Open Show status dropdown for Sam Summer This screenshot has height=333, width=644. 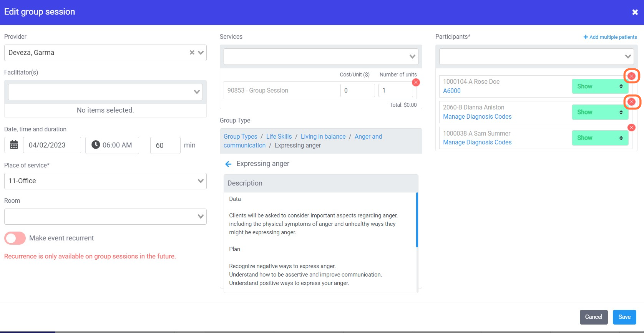(600, 138)
